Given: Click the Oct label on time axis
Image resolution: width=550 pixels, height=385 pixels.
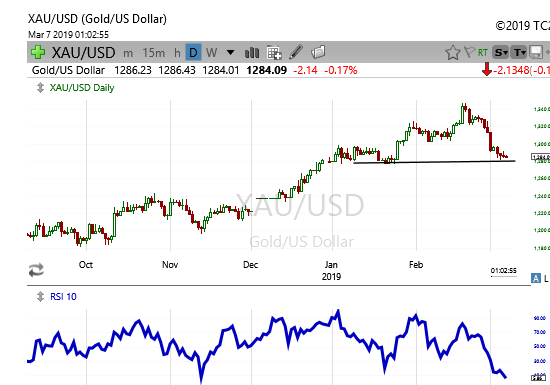Looking at the screenshot, I should [x=86, y=265].
